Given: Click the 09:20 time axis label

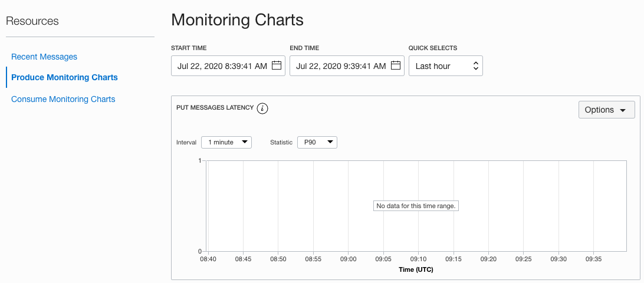Looking at the screenshot, I should coord(488,259).
